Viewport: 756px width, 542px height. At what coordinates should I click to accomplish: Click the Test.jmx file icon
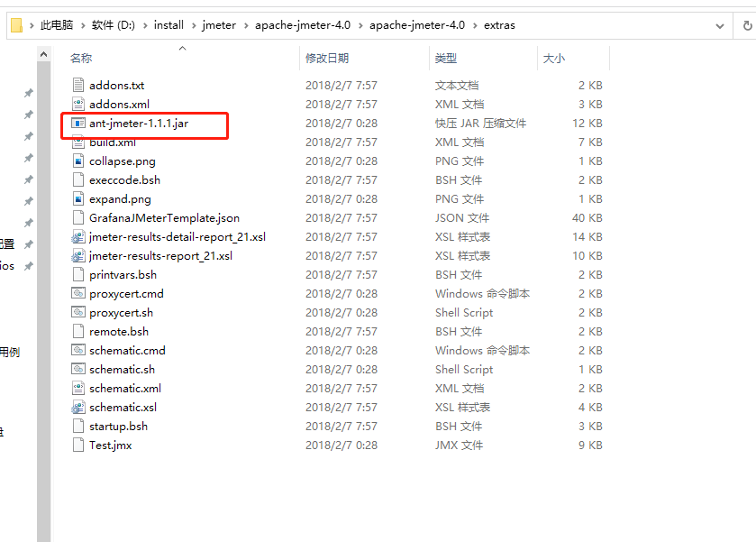[78, 445]
